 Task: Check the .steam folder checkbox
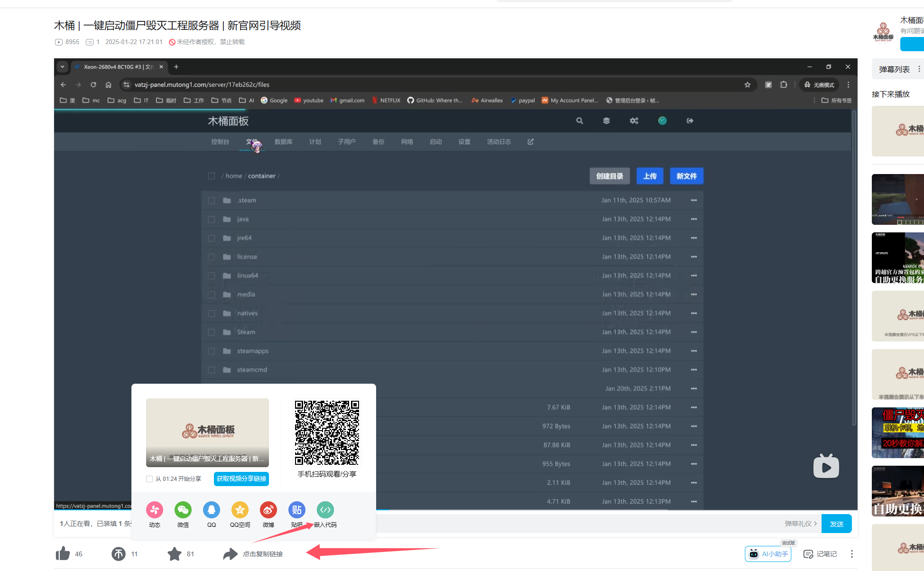click(212, 201)
